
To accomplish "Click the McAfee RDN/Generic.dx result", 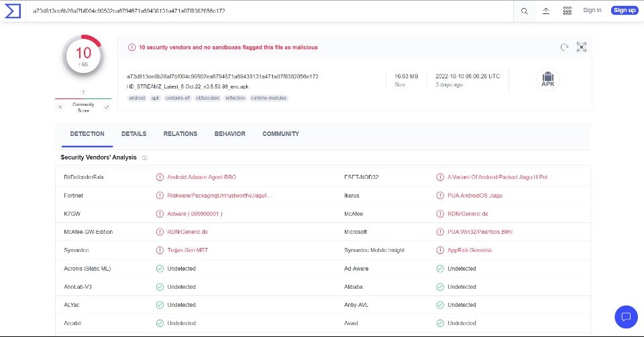I will click(468, 214).
